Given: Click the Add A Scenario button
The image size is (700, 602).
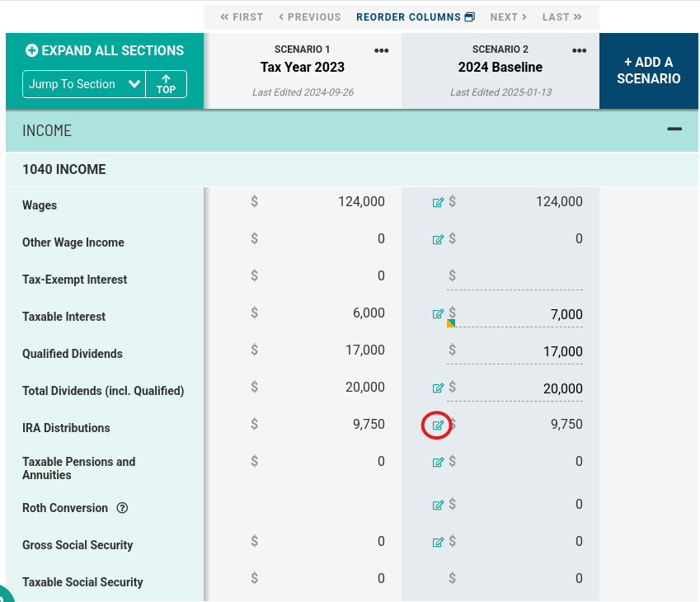Looking at the screenshot, I should 649,71.
